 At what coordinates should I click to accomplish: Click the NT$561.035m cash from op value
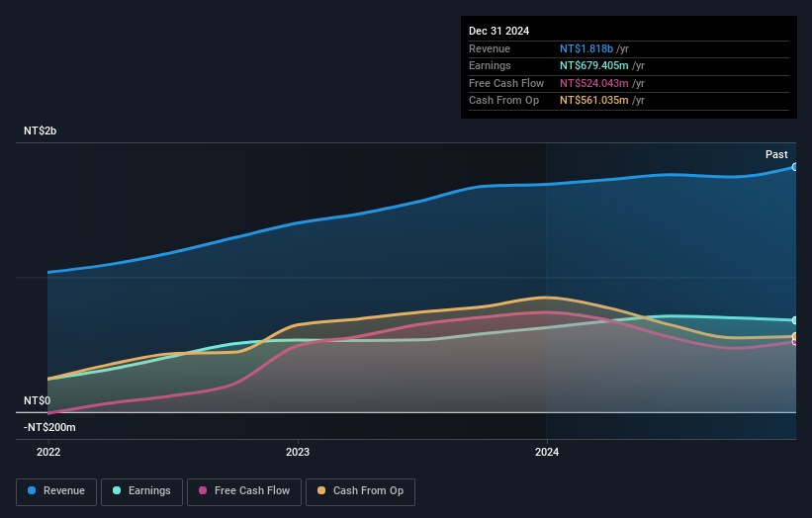(x=594, y=101)
